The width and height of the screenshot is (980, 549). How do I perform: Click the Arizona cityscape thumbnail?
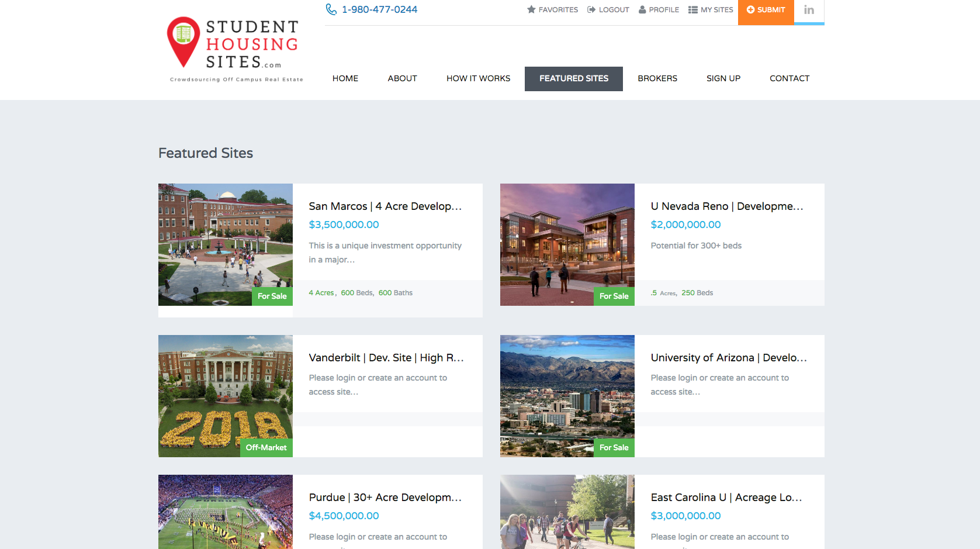click(x=567, y=396)
